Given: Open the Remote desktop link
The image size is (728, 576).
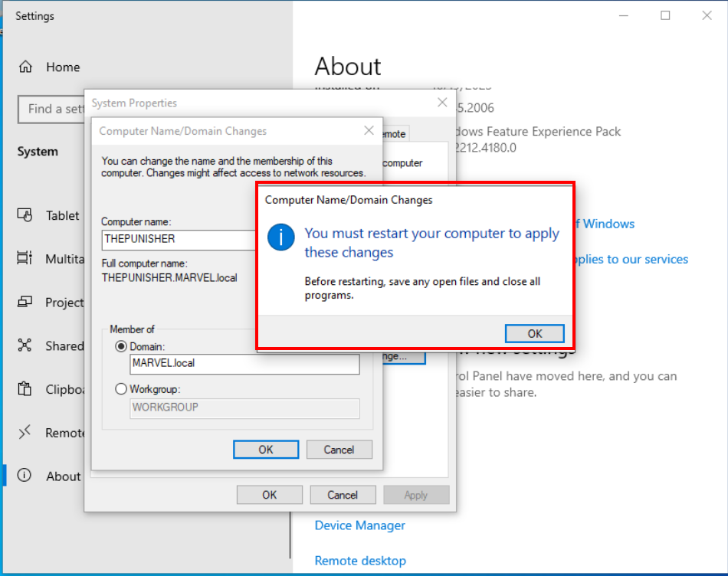Looking at the screenshot, I should pos(360,561).
